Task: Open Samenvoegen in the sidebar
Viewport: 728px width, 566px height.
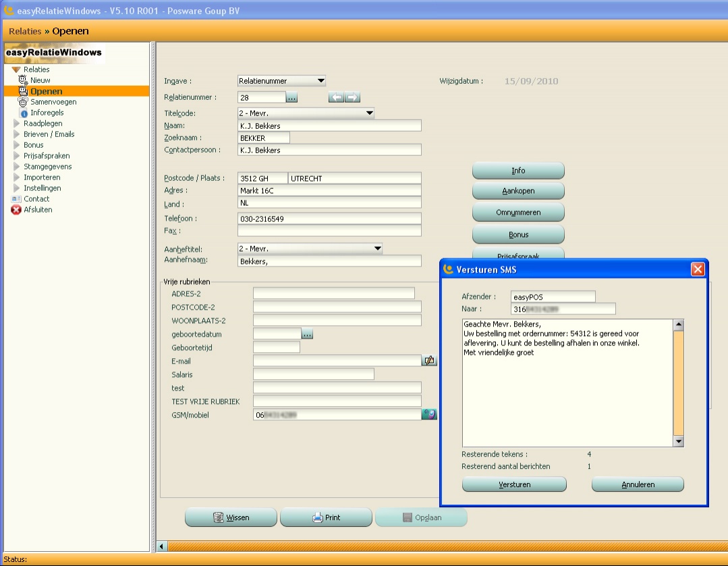Action: 53,102
